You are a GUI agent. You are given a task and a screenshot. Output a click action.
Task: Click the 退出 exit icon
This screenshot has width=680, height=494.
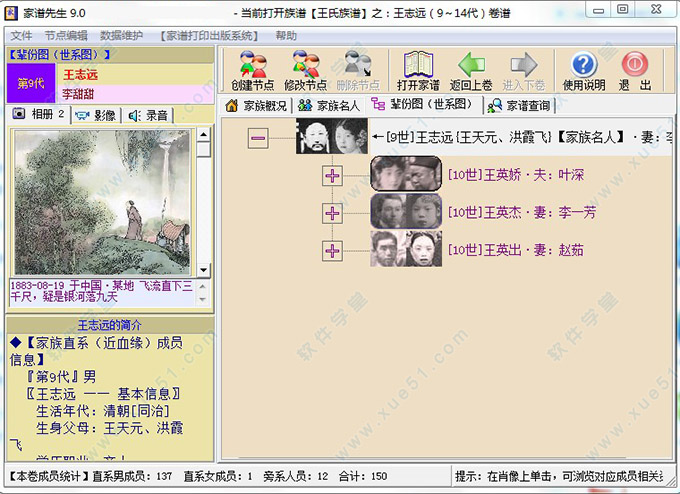click(635, 70)
